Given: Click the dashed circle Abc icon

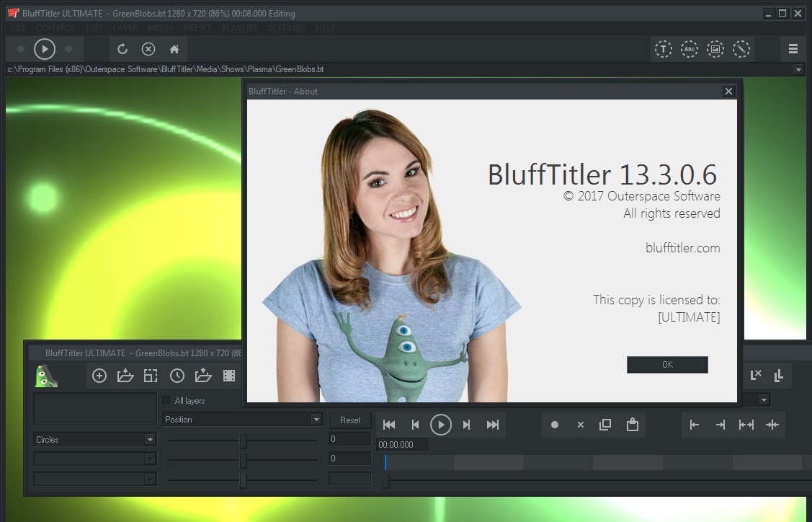Looking at the screenshot, I should coord(690,49).
